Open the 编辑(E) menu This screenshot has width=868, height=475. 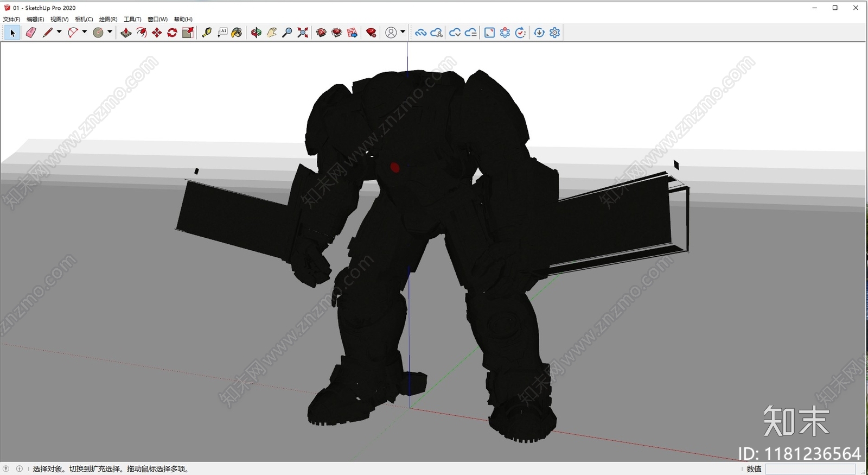(x=35, y=19)
